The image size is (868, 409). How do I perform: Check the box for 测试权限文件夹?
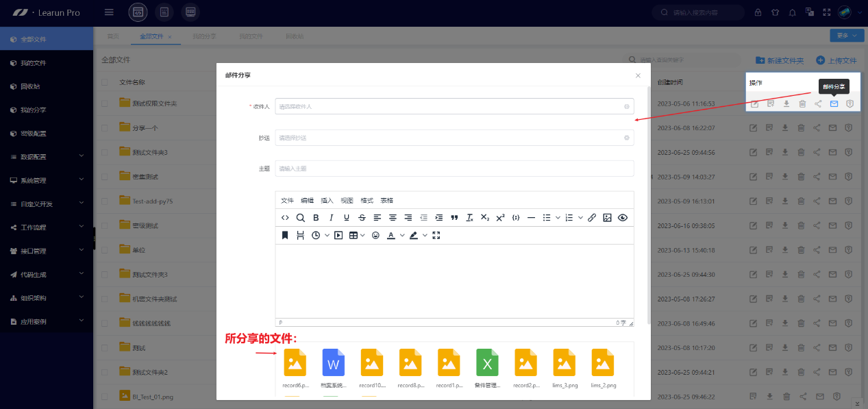coord(105,103)
